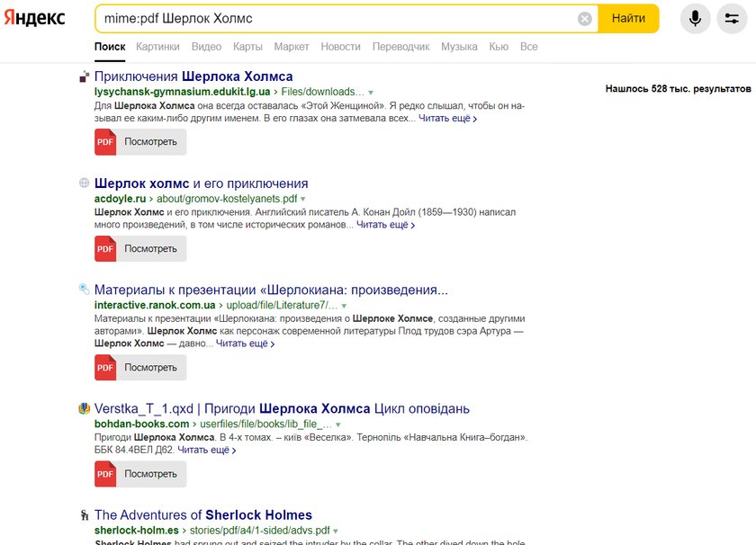Viewport: 756px width, 545px height.
Task: Expand dropdown arrow next to bohdan-books.com URL
Action: point(338,424)
